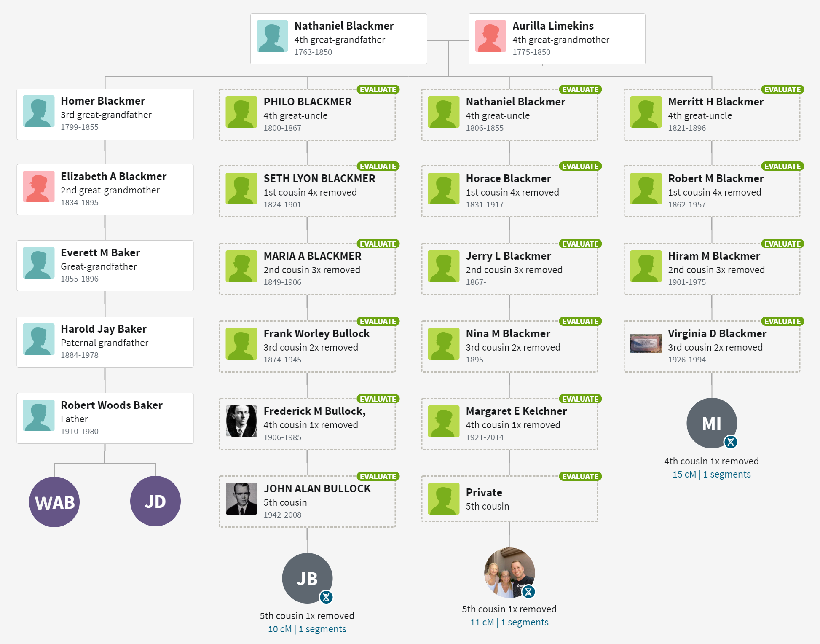Select the MI DNA match avatar
Viewport: 820px width, 644px height.
(x=712, y=423)
